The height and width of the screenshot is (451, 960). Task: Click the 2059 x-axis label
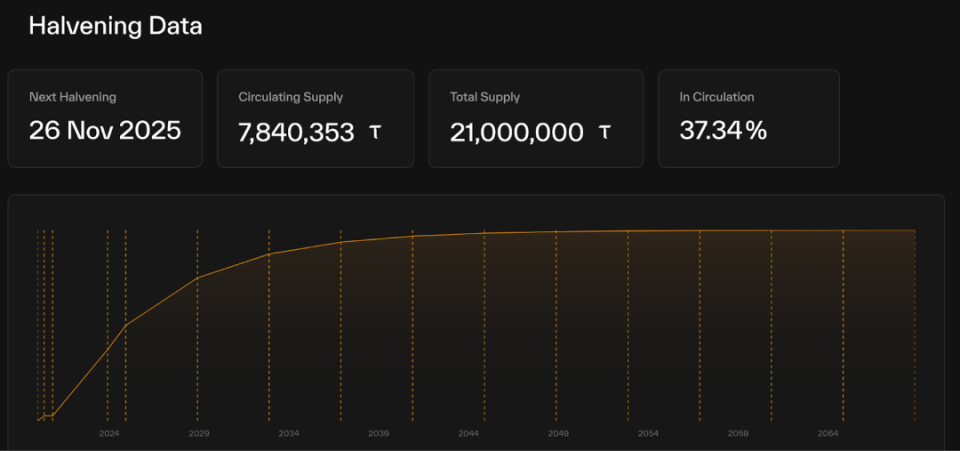[738, 433]
